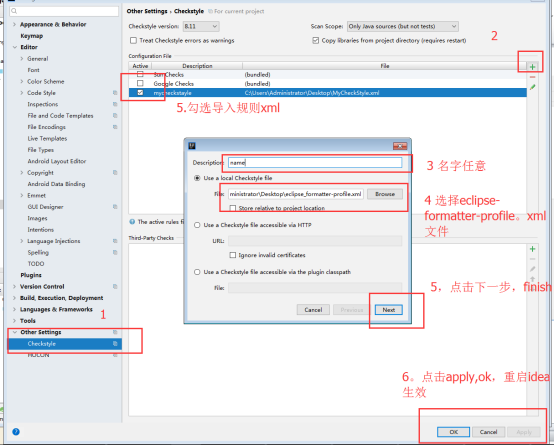Viewport: 554px width, 445px height.
Task: Cancel the add configuration dialog
Action: point(313,310)
